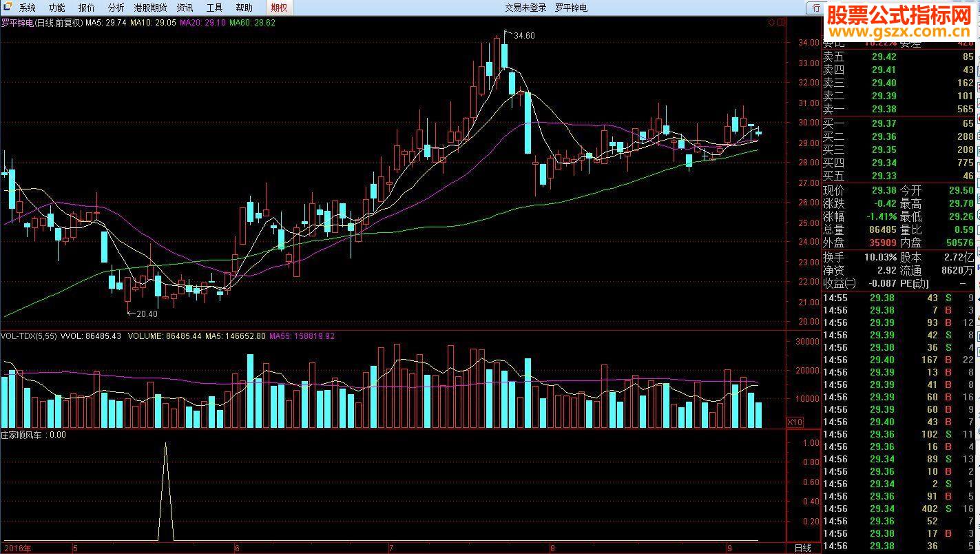
Task: Click the 庄家顺风车 indicator title
Action: [23, 435]
